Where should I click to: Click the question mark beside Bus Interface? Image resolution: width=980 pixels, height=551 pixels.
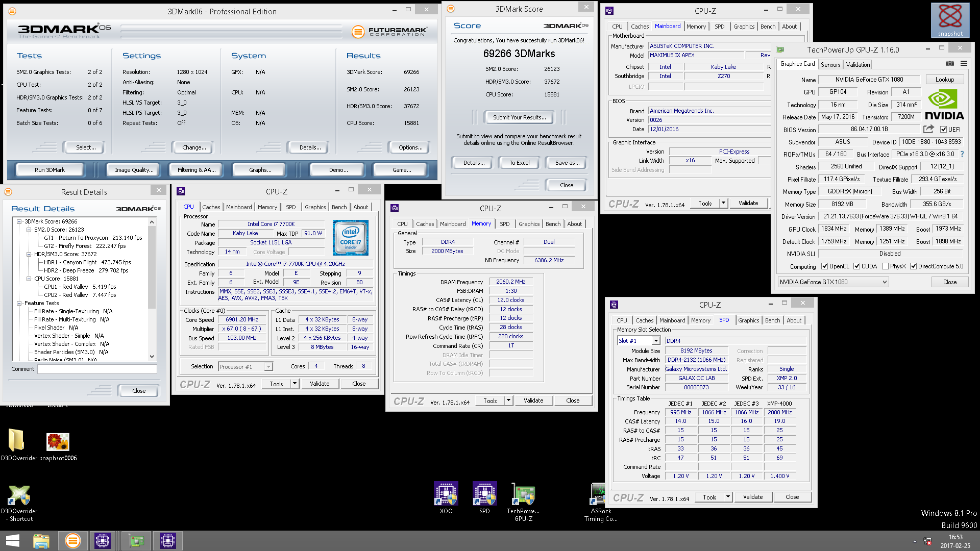pos(962,154)
